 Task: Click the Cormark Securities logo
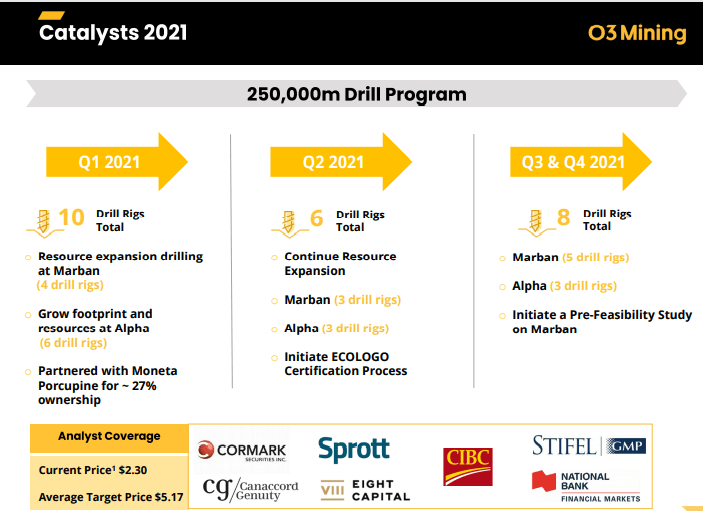coord(242,450)
